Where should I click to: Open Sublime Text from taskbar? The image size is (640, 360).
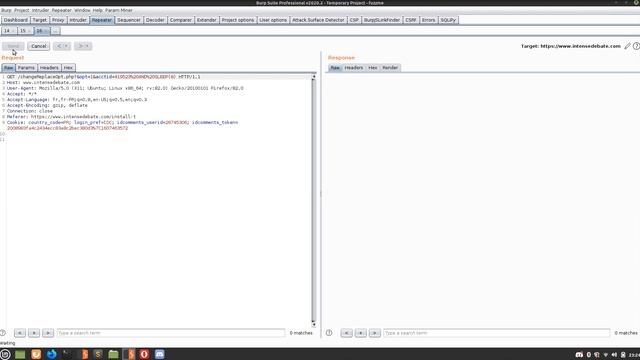point(98,354)
